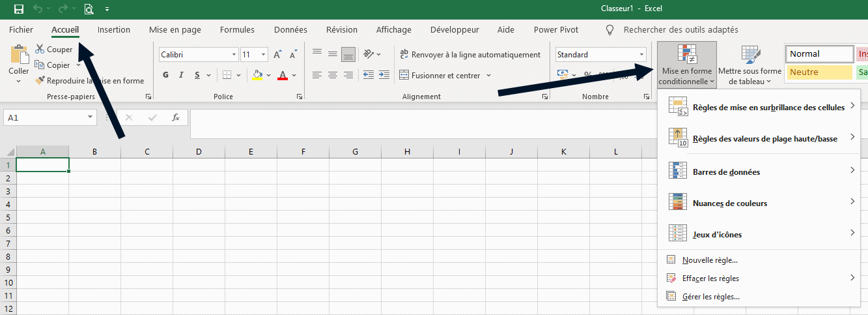868x315 pixels.
Task: Click the Save icon in the title bar
Action: tap(19, 9)
